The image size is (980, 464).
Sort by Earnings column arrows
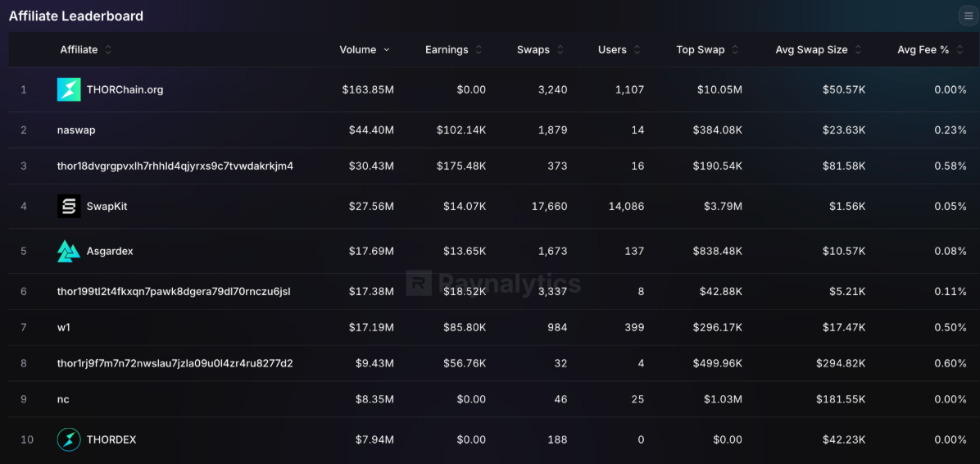tap(479, 50)
